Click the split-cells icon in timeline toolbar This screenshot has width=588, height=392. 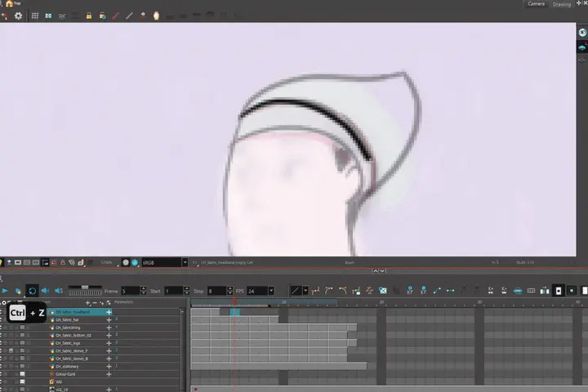pos(531,291)
